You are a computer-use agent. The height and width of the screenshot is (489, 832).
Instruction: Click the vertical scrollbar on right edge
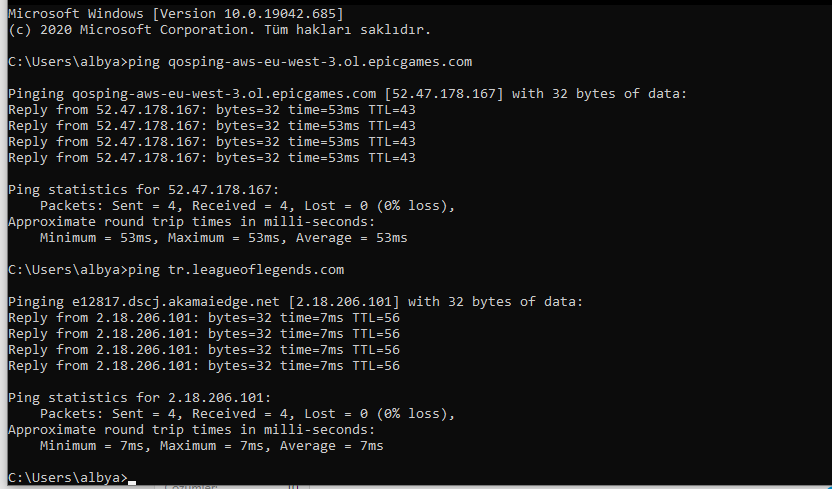pyautogui.click(x=825, y=240)
